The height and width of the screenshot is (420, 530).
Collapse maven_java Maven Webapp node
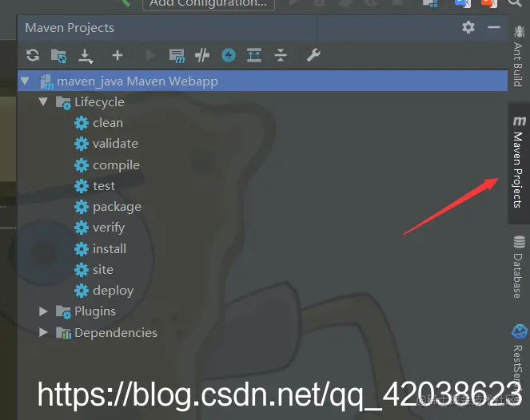coord(25,81)
